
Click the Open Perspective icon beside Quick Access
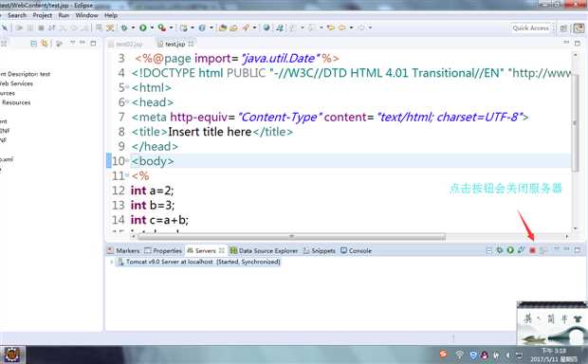pyautogui.click(x=563, y=28)
